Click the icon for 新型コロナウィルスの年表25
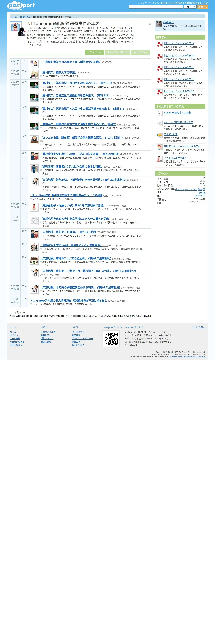This screenshot has height=644, width=215. pos(160,68)
